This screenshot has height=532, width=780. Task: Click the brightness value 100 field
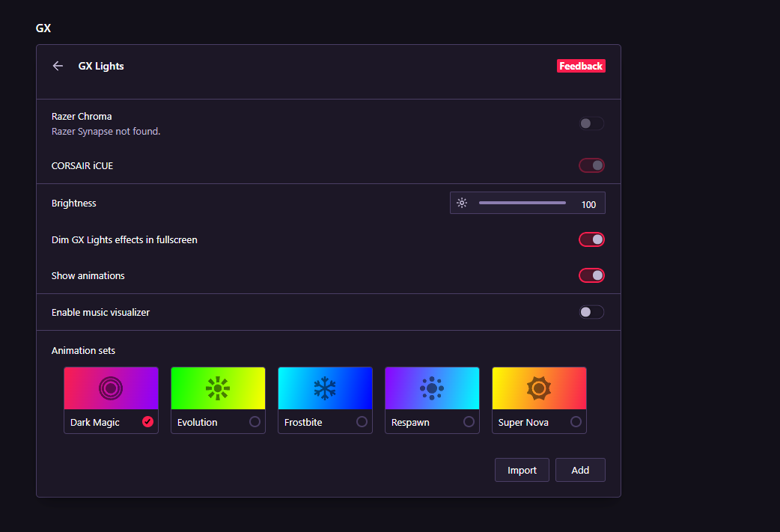588,204
